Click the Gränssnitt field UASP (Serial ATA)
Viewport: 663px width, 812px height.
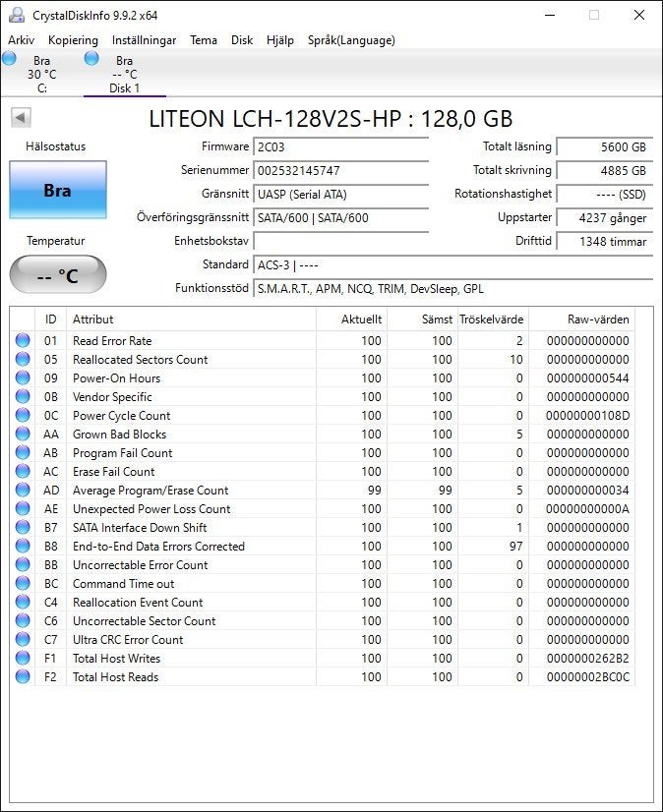click(340, 195)
